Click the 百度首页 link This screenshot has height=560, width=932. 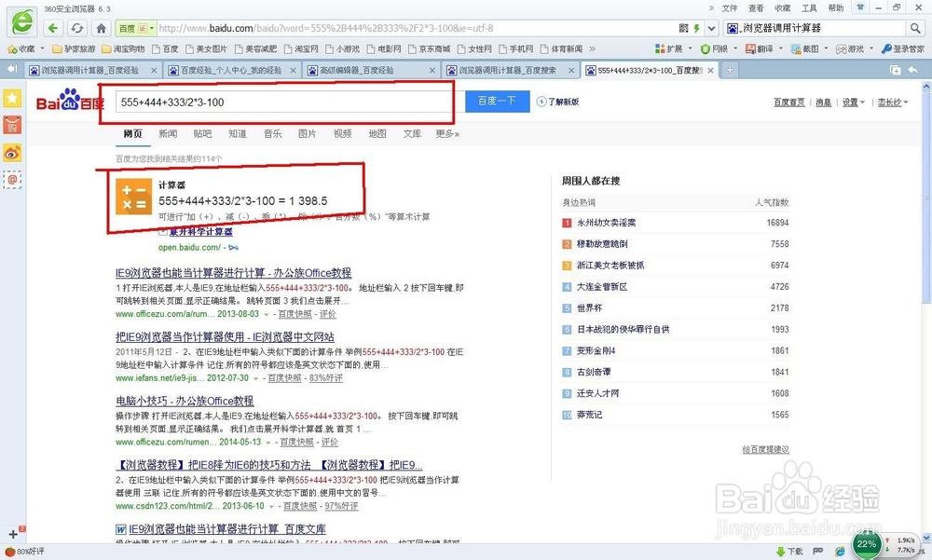tap(789, 102)
